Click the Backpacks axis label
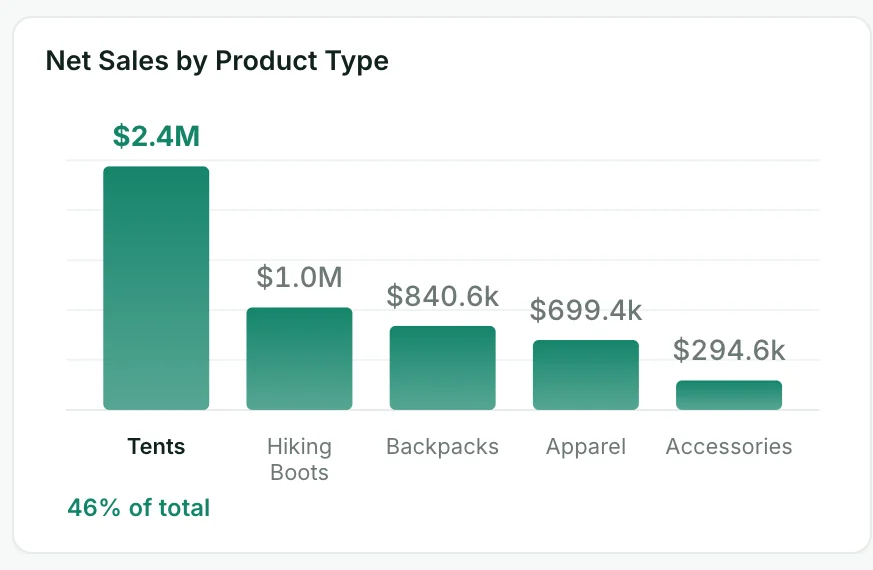This screenshot has width=873, height=570. coord(443,446)
